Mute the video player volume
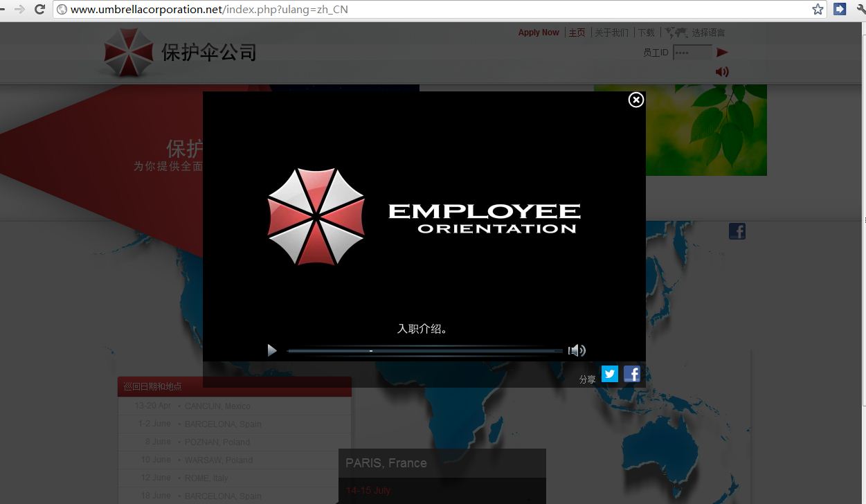 click(577, 350)
